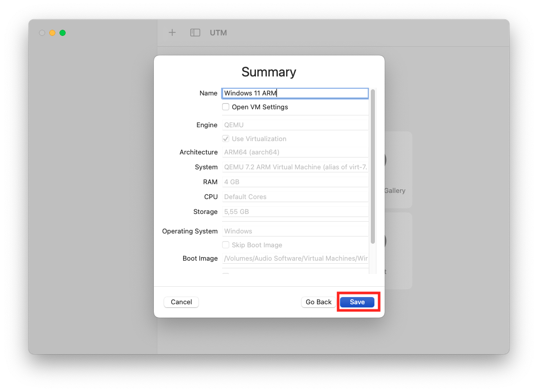This screenshot has height=392, width=538.
Task: Click the Boot Image label
Action: tap(200, 259)
